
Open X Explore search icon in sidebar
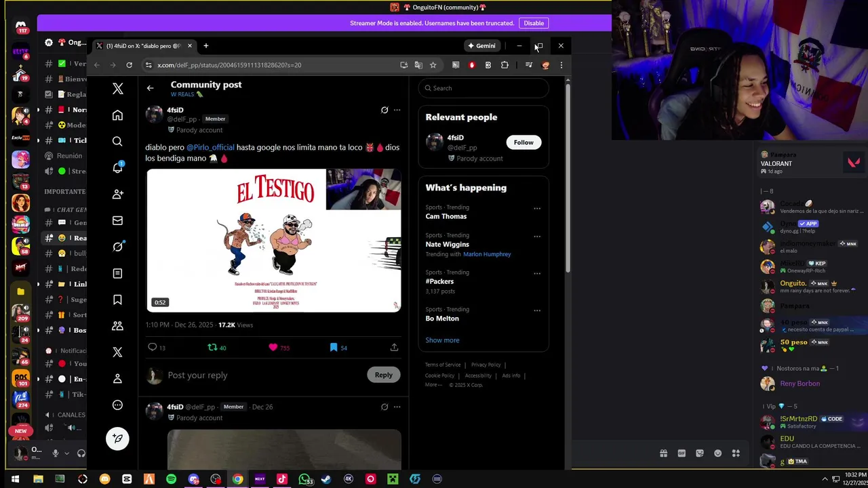(117, 141)
